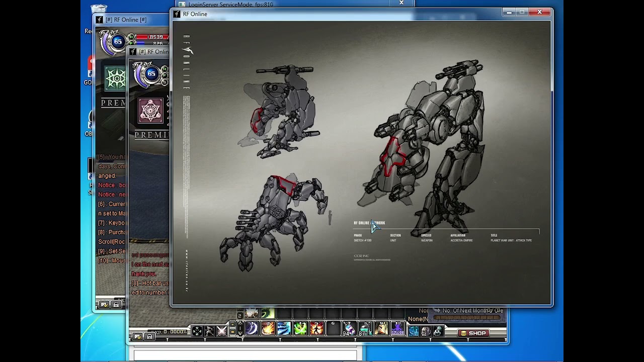Click 'PLANET WAR UNIT : ATTACK TYPE' title text
Viewport: 644px width, 362px height.
pos(511,240)
